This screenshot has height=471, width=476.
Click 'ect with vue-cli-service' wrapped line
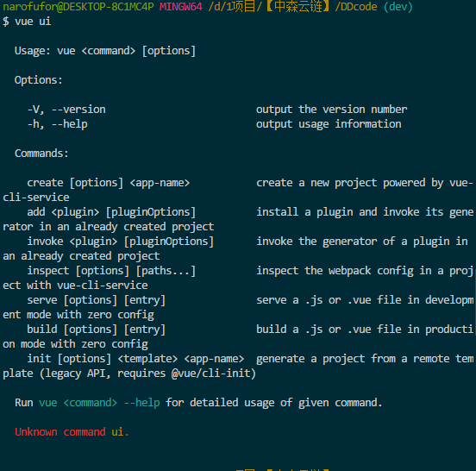(x=75, y=286)
